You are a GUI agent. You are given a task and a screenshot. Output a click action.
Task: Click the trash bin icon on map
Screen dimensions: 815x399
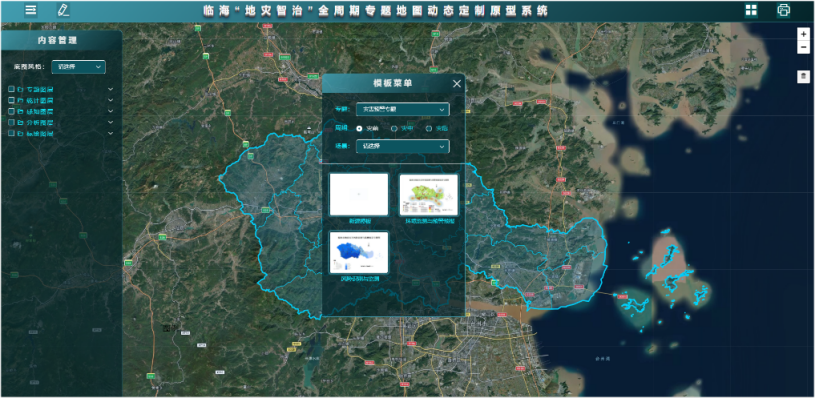pos(804,77)
